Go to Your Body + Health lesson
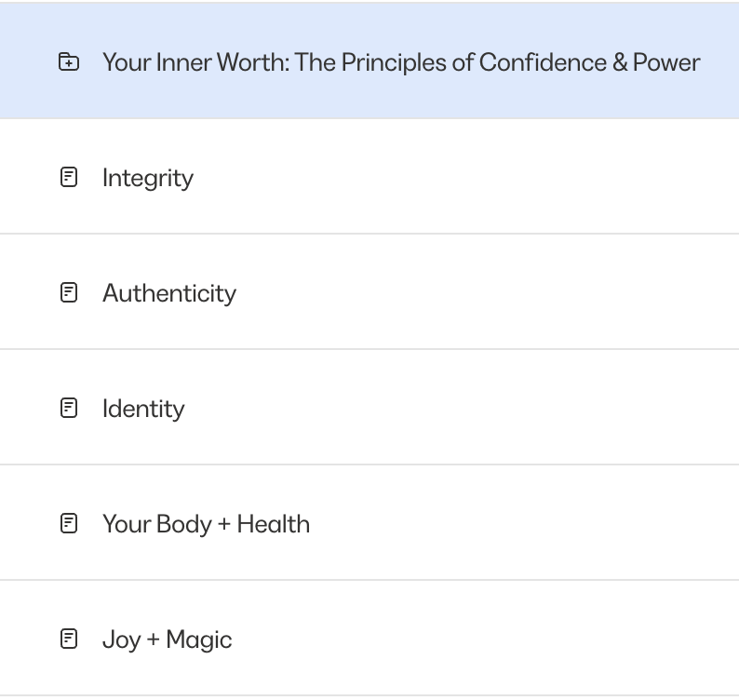The width and height of the screenshot is (739, 700). (206, 524)
